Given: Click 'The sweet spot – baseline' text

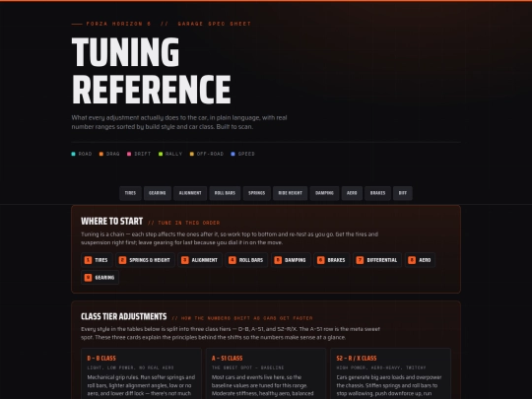Looking at the screenshot, I should pos(247,367).
